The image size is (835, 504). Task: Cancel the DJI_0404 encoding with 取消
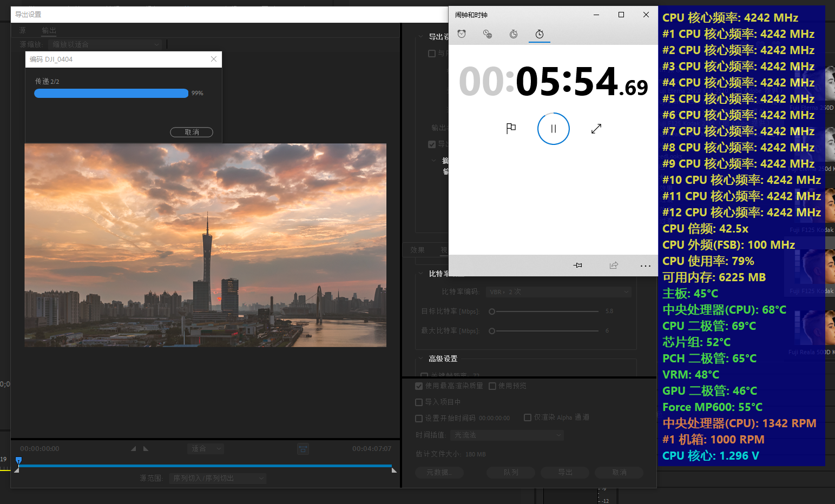point(192,132)
